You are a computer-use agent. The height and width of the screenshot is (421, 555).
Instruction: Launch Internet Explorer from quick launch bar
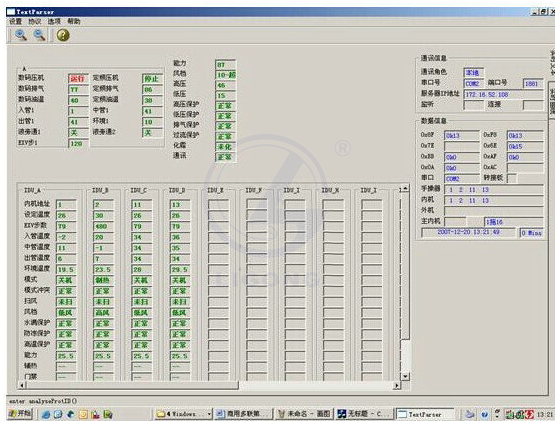[46, 414]
